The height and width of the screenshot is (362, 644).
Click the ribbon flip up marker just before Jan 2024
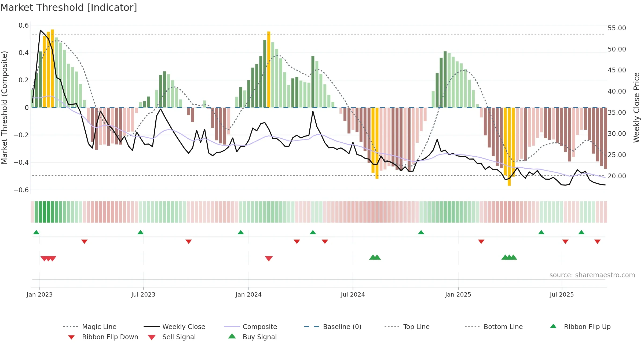(241, 232)
